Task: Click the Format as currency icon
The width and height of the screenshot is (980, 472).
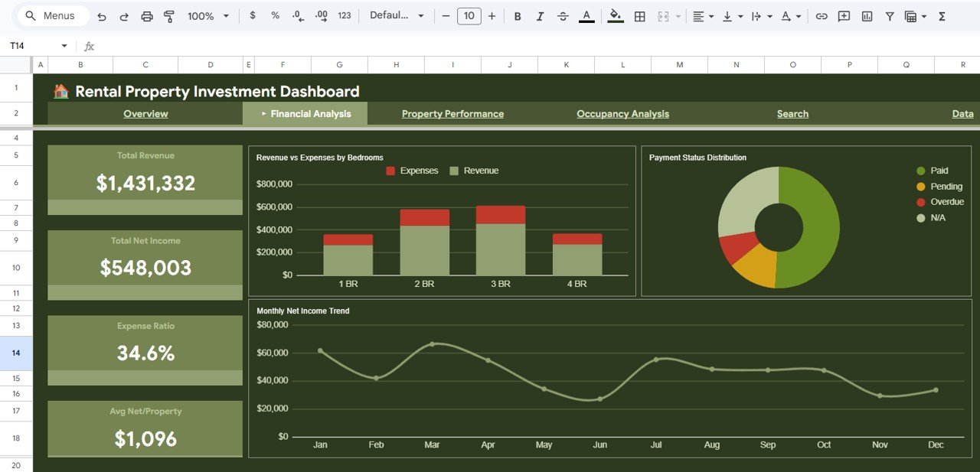Action: point(253,15)
